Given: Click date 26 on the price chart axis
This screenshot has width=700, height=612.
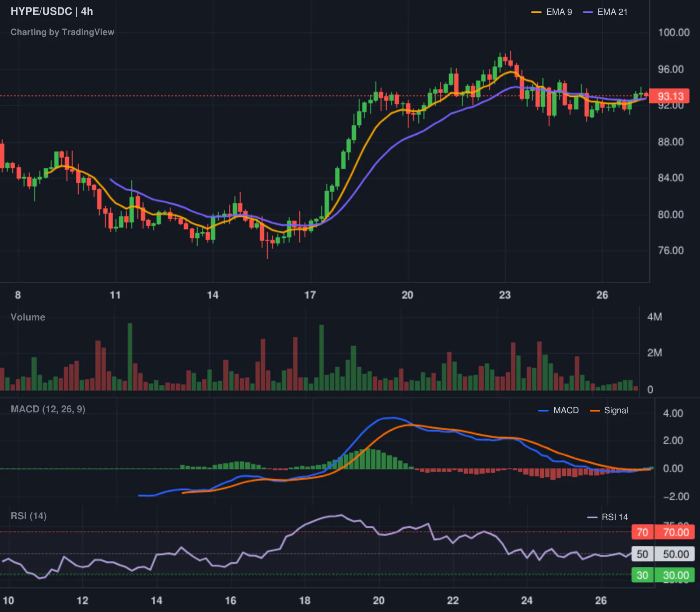Looking at the screenshot, I should pos(602,295).
